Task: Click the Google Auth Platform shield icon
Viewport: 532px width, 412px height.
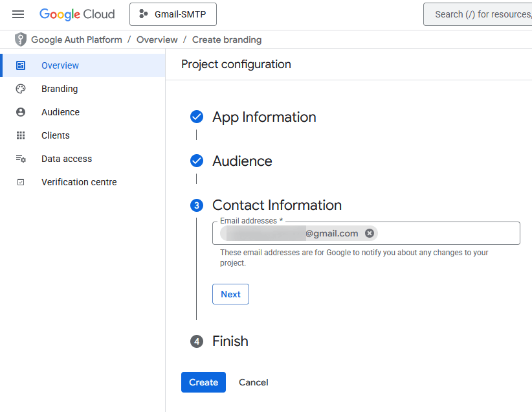Action: tap(20, 40)
